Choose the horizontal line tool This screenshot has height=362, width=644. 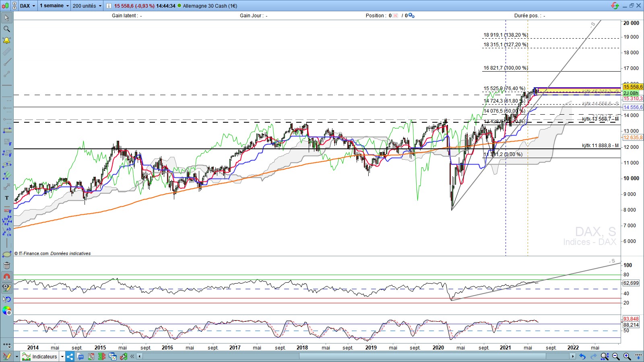[7, 86]
